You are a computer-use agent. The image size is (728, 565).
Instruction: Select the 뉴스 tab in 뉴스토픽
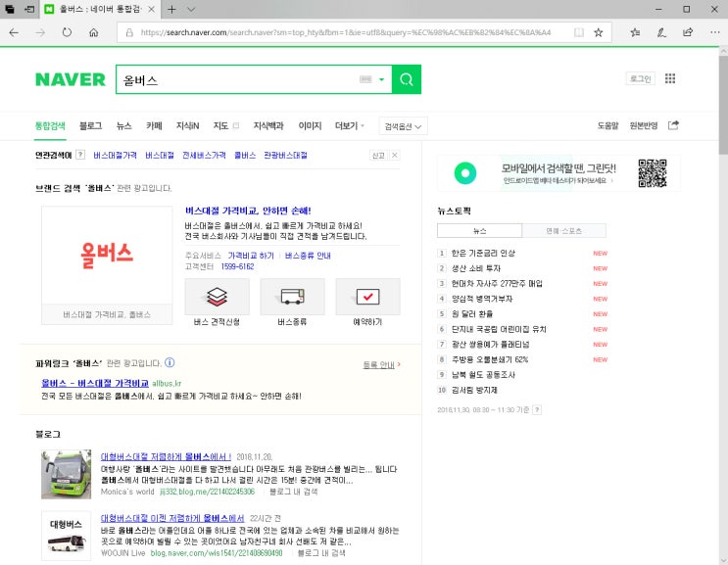pos(479,230)
